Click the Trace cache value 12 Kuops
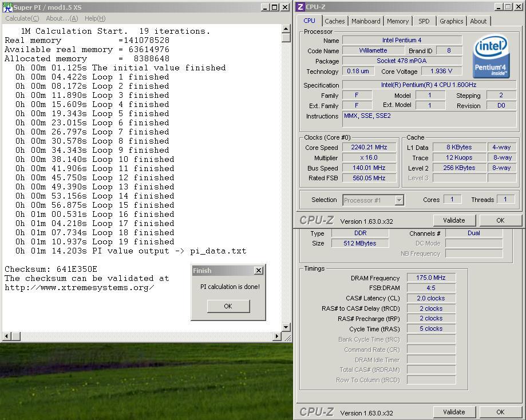This screenshot has height=420, width=526. 459,158
